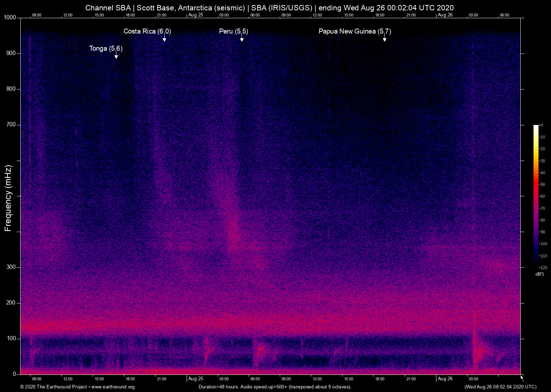Select the Costa Rica (6.0) earthquake label

147,31
